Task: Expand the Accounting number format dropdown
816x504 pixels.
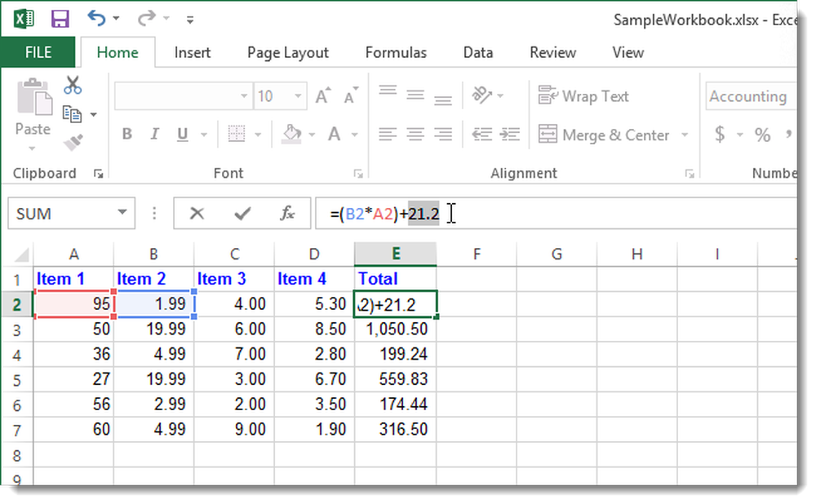Action: click(751, 96)
